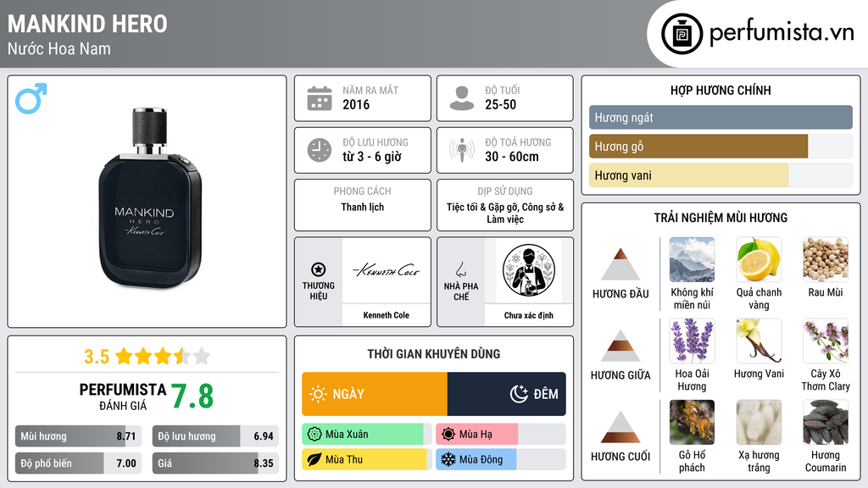The height and width of the screenshot is (488, 868).
Task: Click the sun icon next to Ngày
Action: pyautogui.click(x=319, y=394)
